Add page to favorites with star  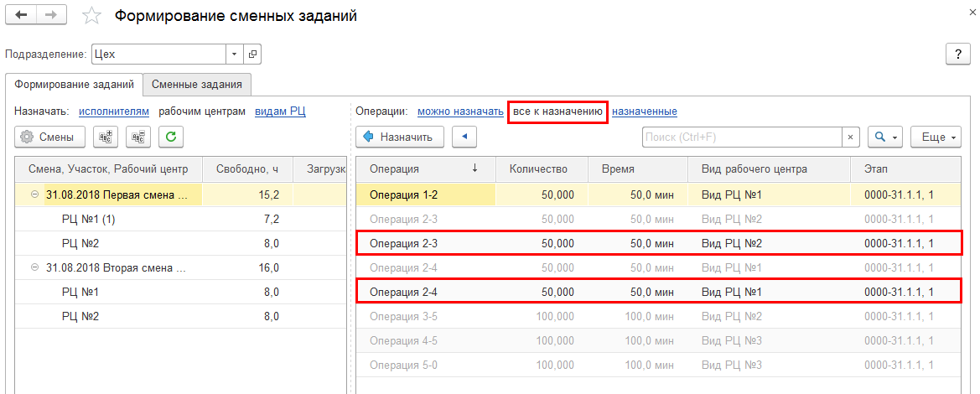[93, 17]
